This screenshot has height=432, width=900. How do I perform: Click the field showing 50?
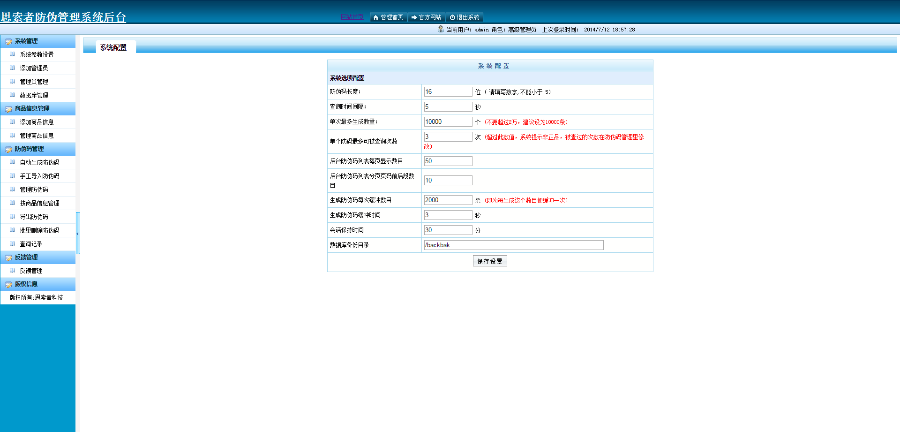click(x=448, y=161)
